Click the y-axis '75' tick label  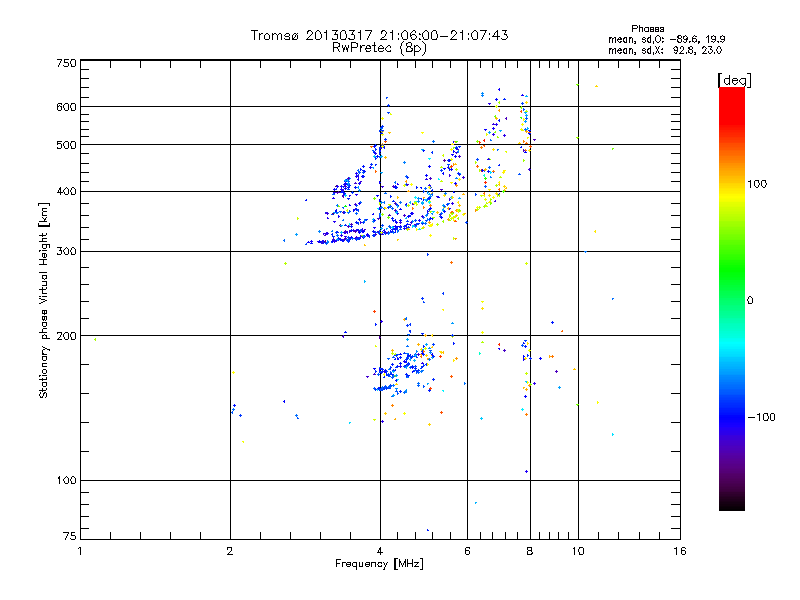point(70,536)
